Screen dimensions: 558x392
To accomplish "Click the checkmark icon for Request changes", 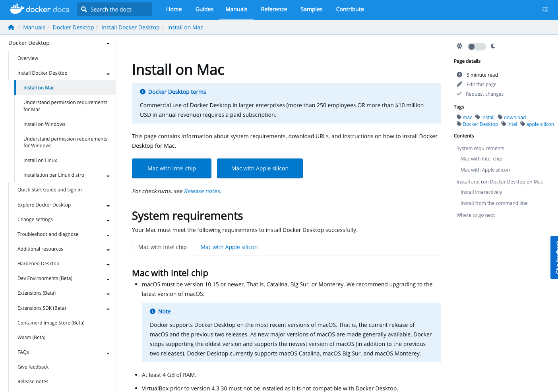I will point(459,94).
